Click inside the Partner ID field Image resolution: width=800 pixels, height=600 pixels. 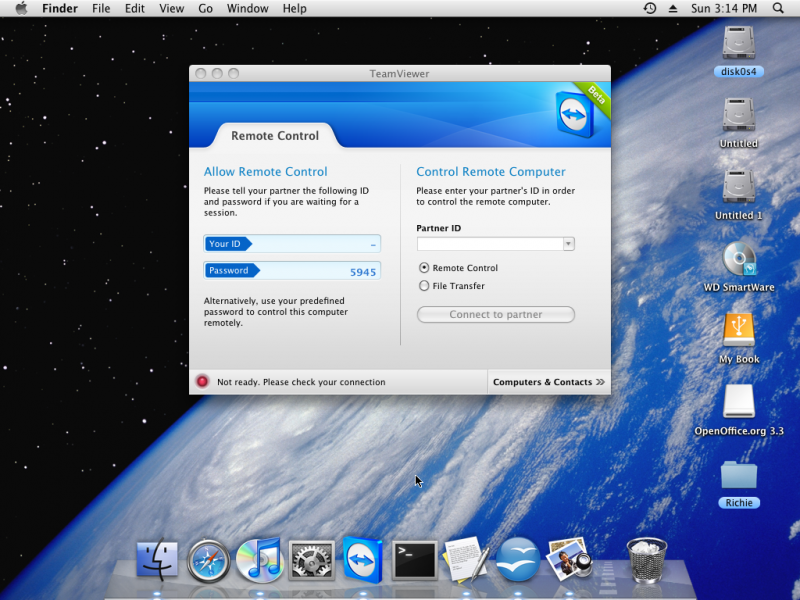coord(490,243)
